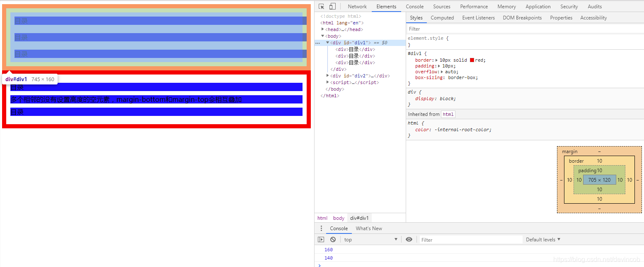The width and height of the screenshot is (644, 267).
Task: Toggle the device toolbar icon
Action: coord(332,7)
